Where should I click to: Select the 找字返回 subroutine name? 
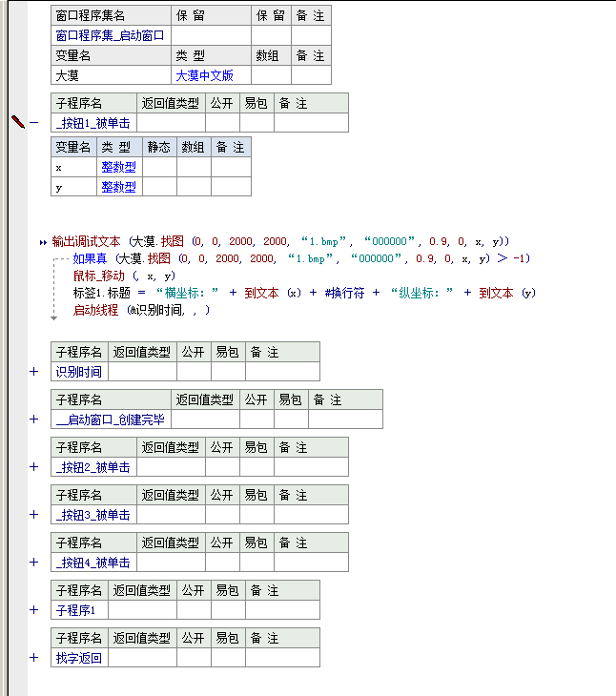(x=79, y=658)
